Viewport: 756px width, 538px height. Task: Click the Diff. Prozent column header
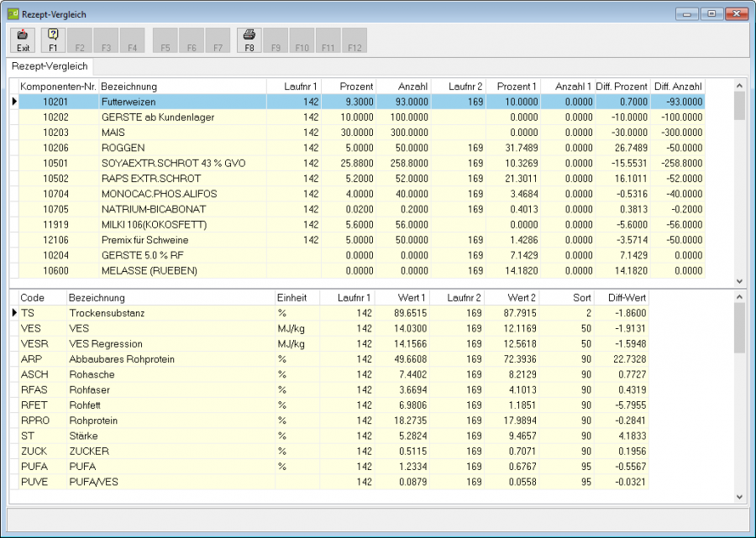[622, 86]
